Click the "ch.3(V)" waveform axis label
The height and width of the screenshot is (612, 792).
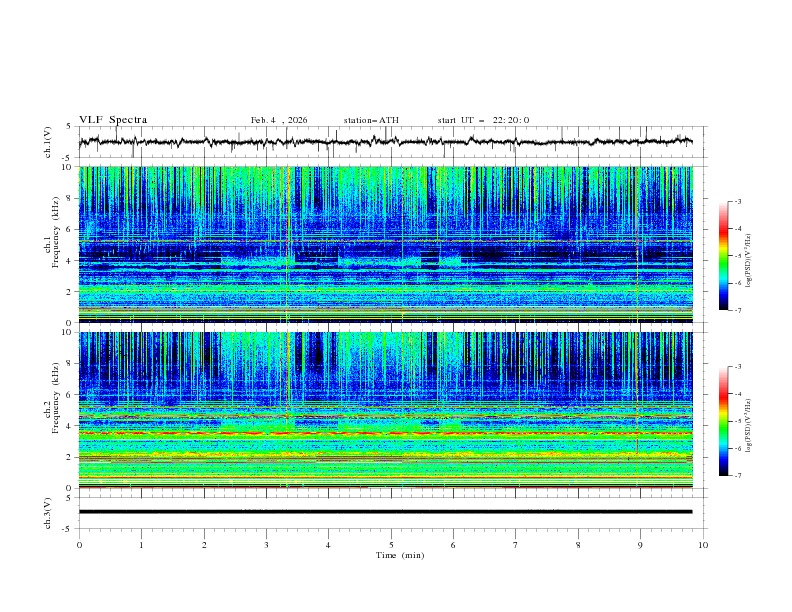pyautogui.click(x=48, y=513)
